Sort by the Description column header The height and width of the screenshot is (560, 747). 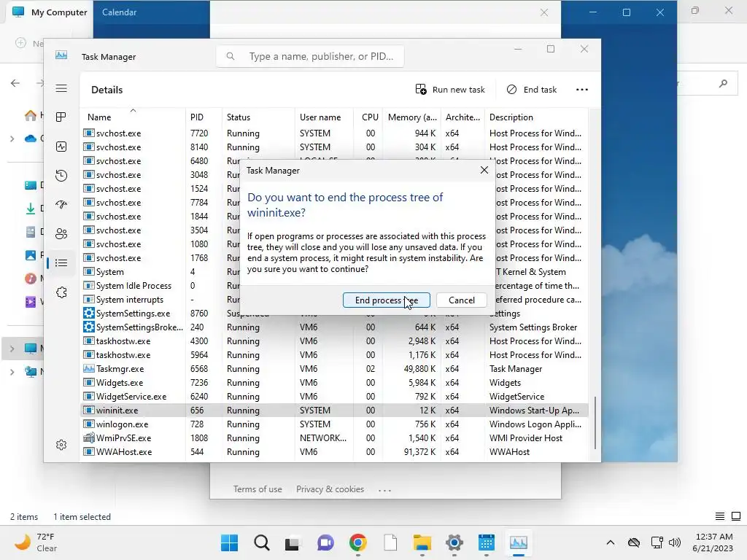(x=536, y=117)
